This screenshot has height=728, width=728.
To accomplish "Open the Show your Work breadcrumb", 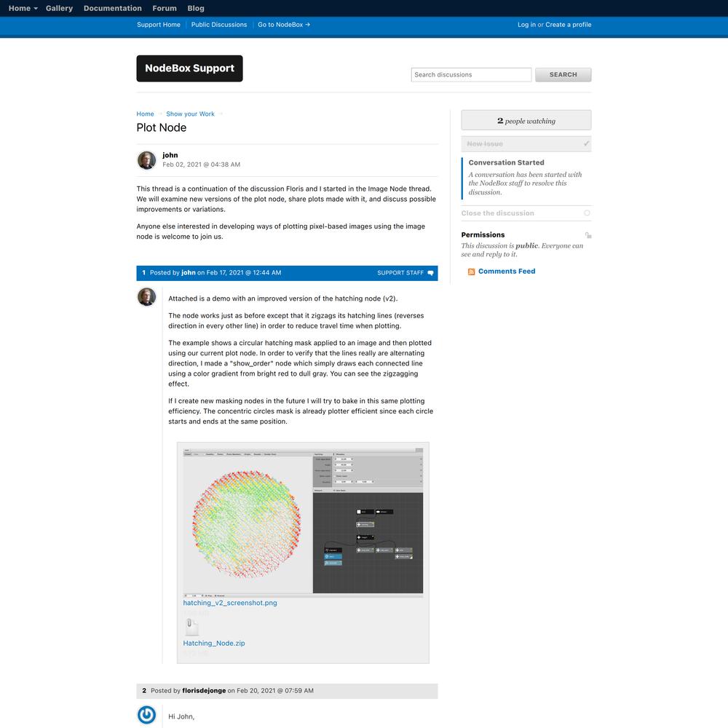I will tap(190, 114).
